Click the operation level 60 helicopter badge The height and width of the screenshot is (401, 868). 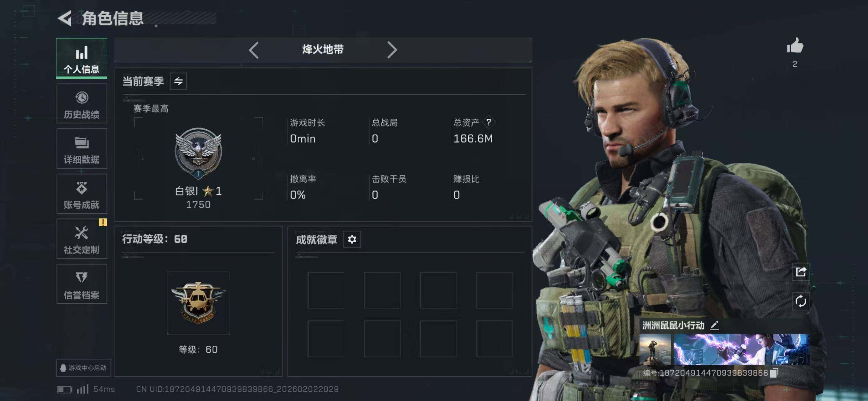(198, 303)
